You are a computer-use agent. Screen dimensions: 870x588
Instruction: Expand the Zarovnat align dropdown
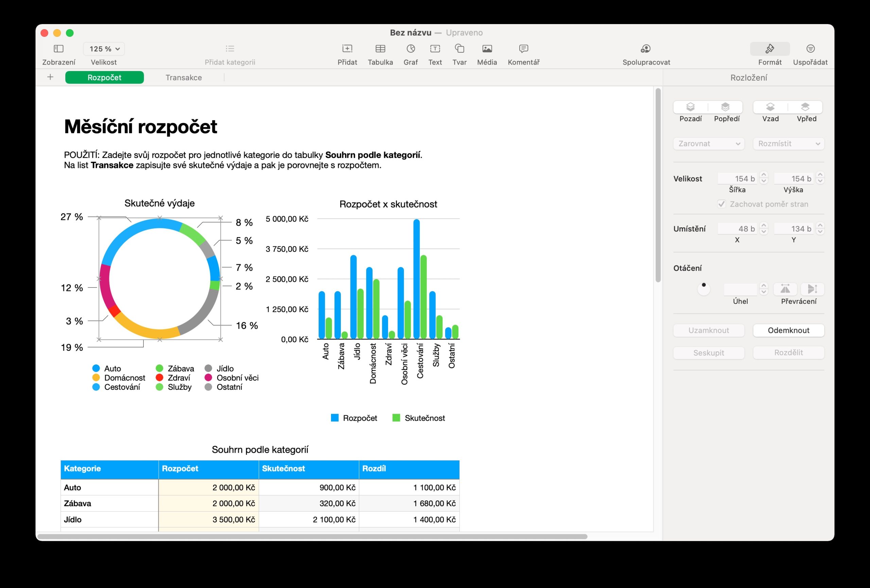708,144
